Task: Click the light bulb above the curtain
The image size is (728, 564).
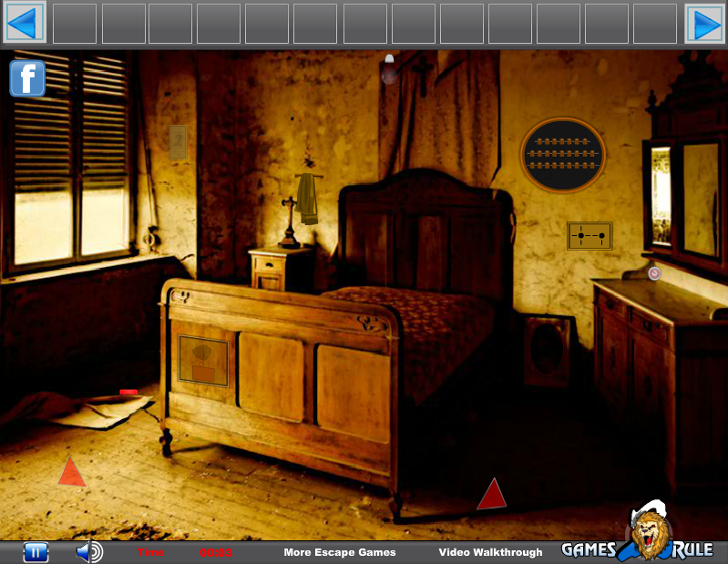Action: (x=389, y=69)
